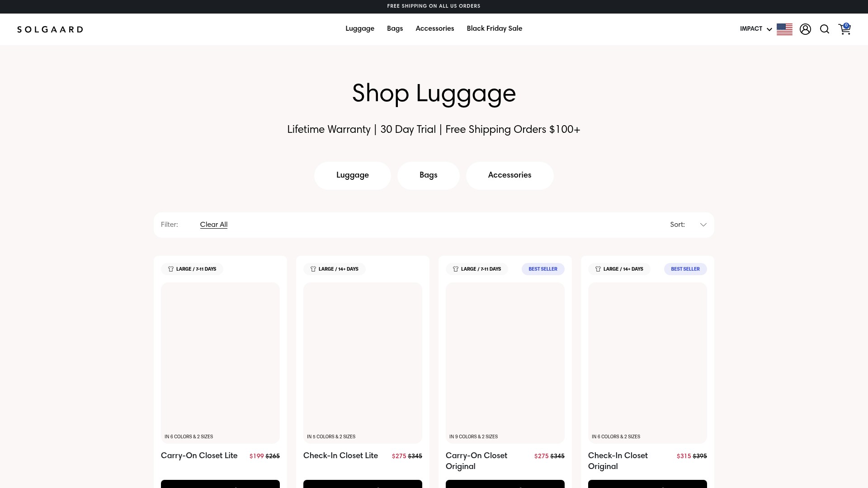Click shirt icon on Check-In Closet Lite badge

(x=313, y=269)
